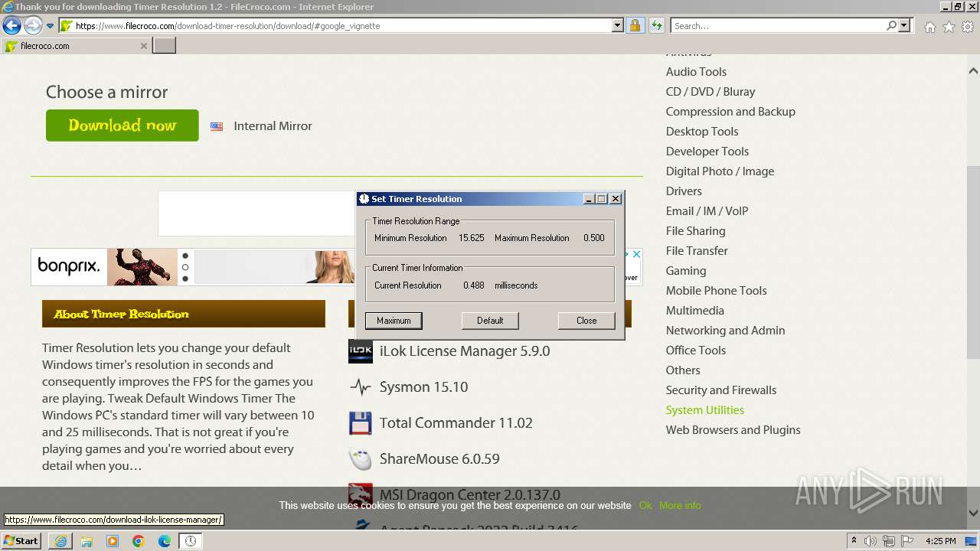
Task: Click the iLok License Manager icon
Action: point(361,351)
